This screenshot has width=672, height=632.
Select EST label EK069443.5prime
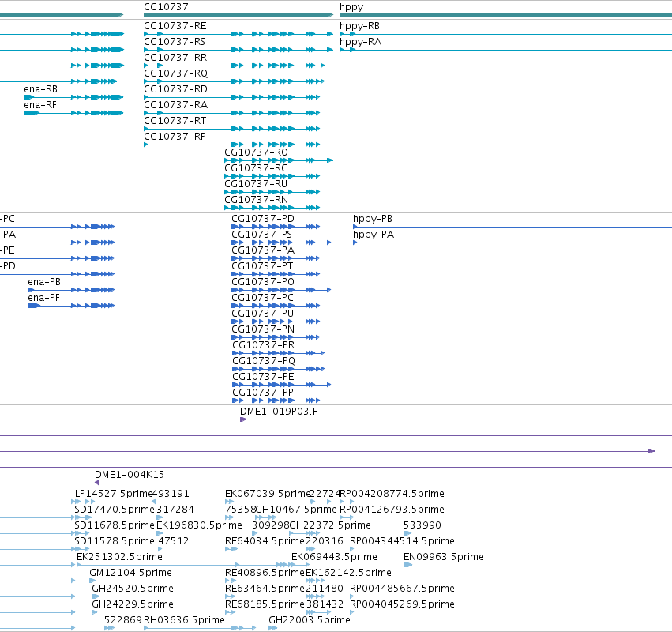(334, 557)
